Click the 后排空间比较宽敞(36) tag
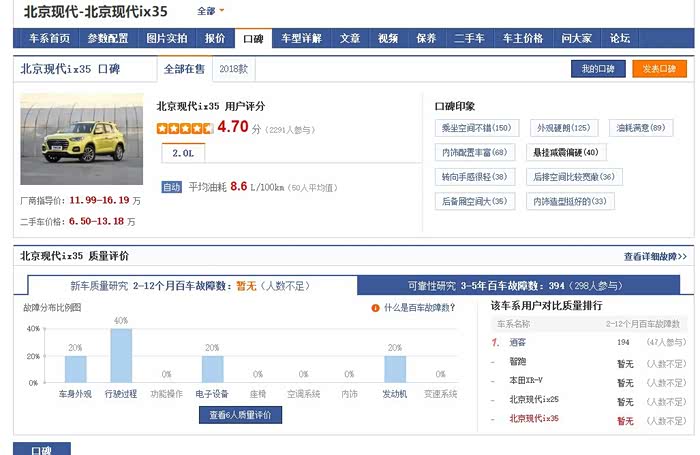 tap(574, 177)
